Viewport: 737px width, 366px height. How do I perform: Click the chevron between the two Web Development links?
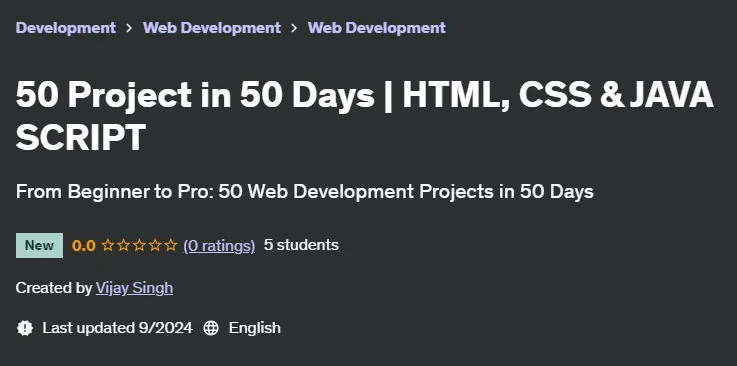[x=294, y=28]
